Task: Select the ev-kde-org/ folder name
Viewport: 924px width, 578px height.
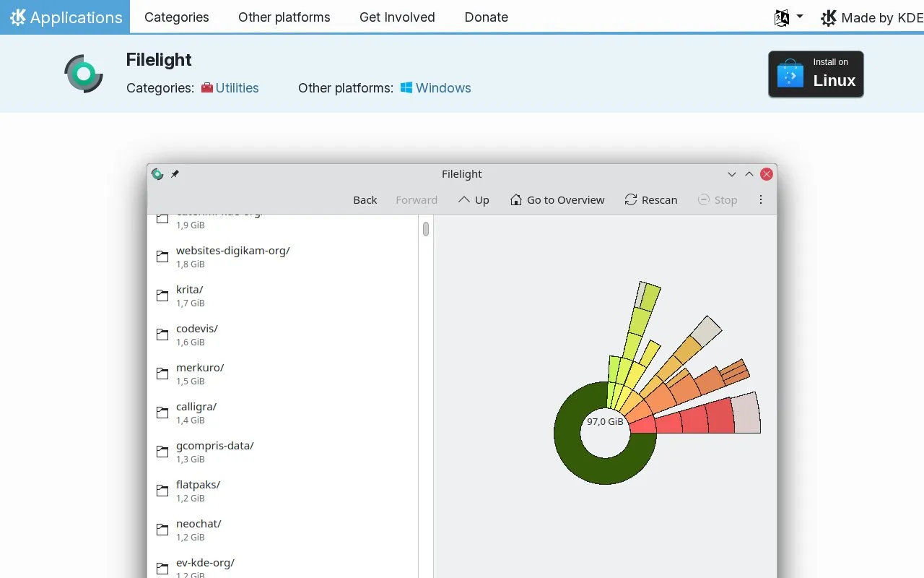Action: 205,563
